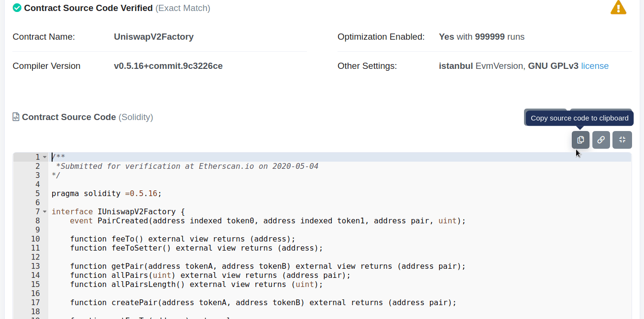Click the UniswapV2Factory contract name
Screen dimensions: 644x319
(x=153, y=36)
